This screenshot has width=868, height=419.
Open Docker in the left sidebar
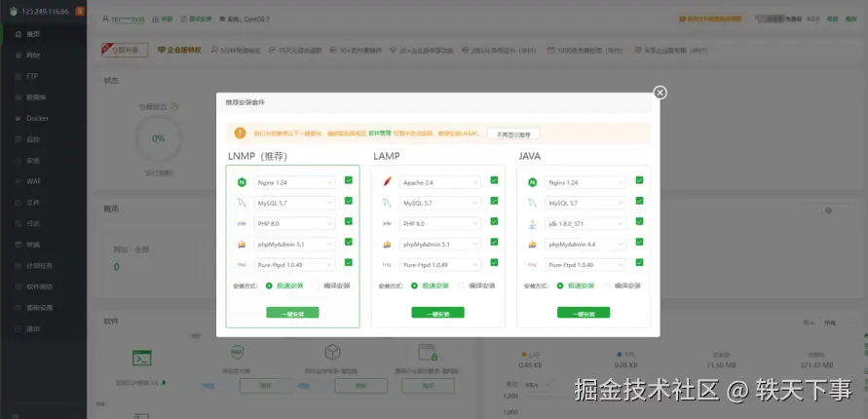pos(43,119)
